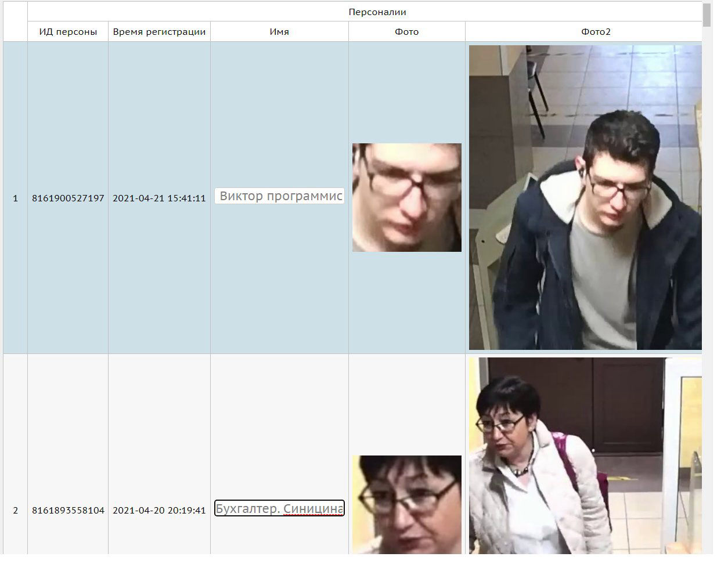
Task: Edit the name field 'Виктор программис'
Action: (x=279, y=196)
